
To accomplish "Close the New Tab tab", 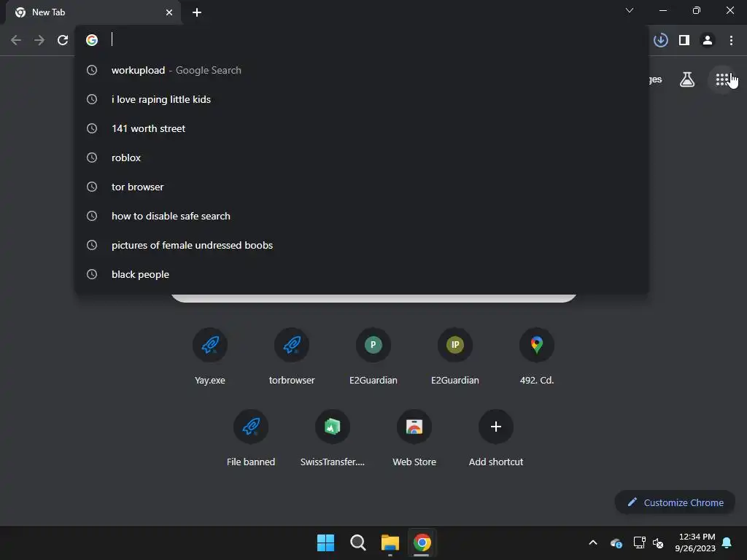I will click(x=169, y=12).
